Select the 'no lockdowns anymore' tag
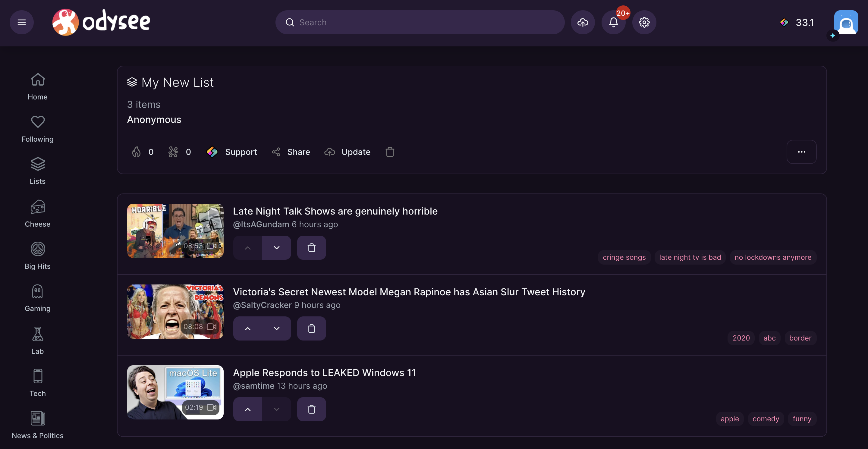This screenshot has width=868, height=449. (x=773, y=257)
